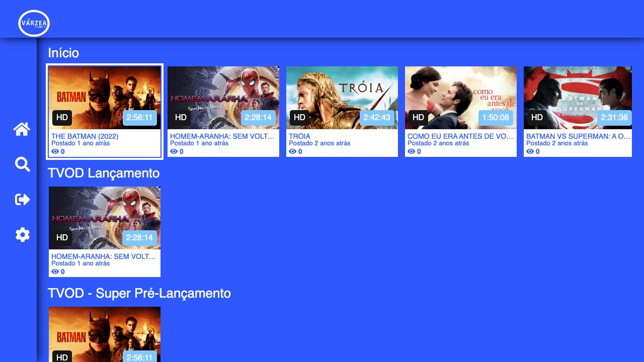Click views eye icon under Batman vs Superman
The width and height of the screenshot is (644, 362).
(x=530, y=151)
